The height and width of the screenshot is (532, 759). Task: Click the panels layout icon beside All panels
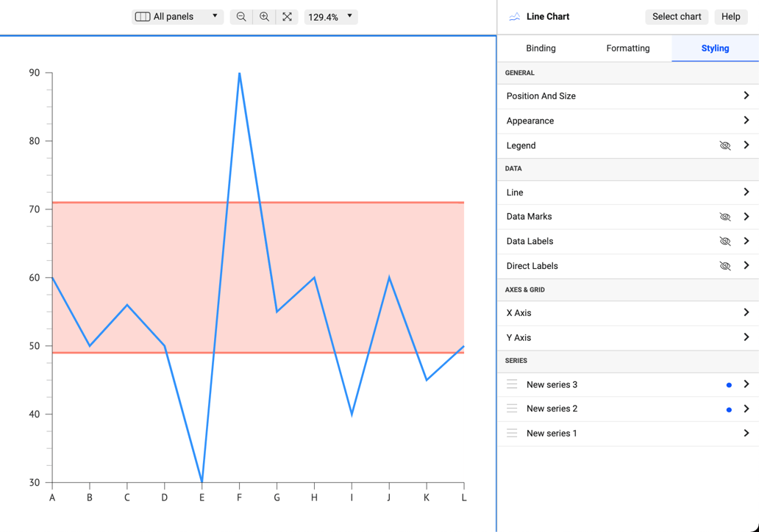[143, 16]
